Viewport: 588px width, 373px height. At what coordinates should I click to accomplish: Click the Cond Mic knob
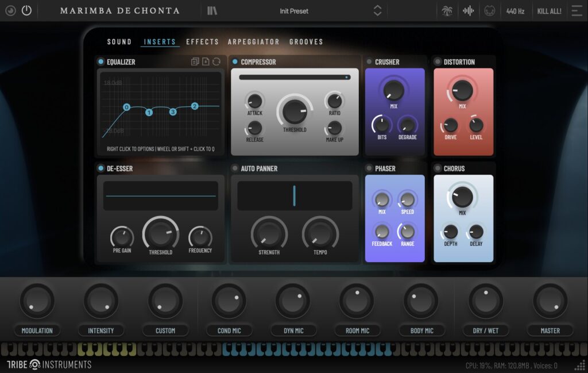click(229, 301)
